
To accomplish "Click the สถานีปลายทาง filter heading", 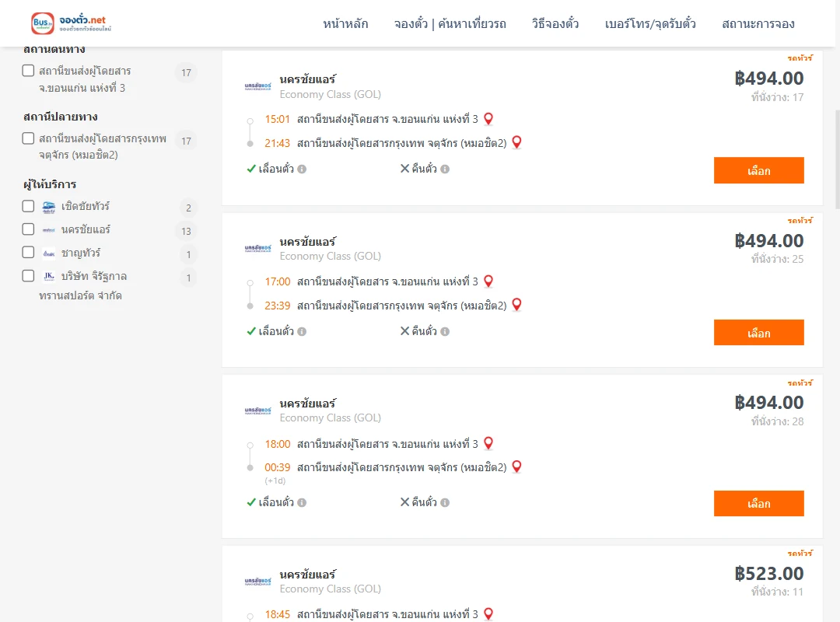I will coord(61,117).
